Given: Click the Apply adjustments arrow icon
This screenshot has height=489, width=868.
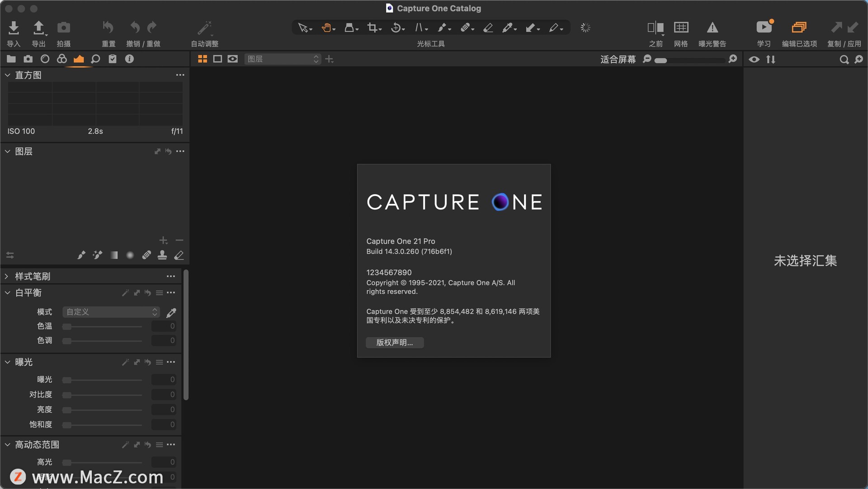Looking at the screenshot, I should pyautogui.click(x=853, y=28).
